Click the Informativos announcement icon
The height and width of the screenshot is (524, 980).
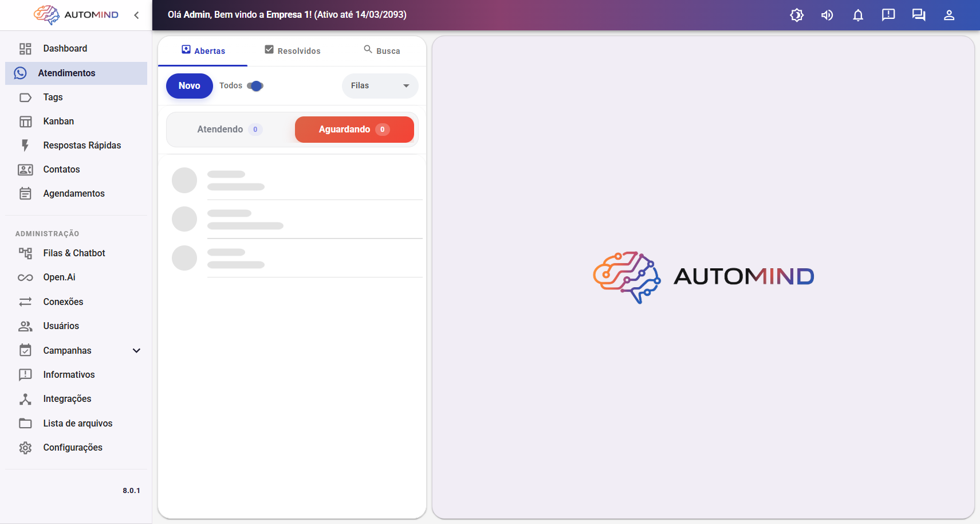click(25, 375)
